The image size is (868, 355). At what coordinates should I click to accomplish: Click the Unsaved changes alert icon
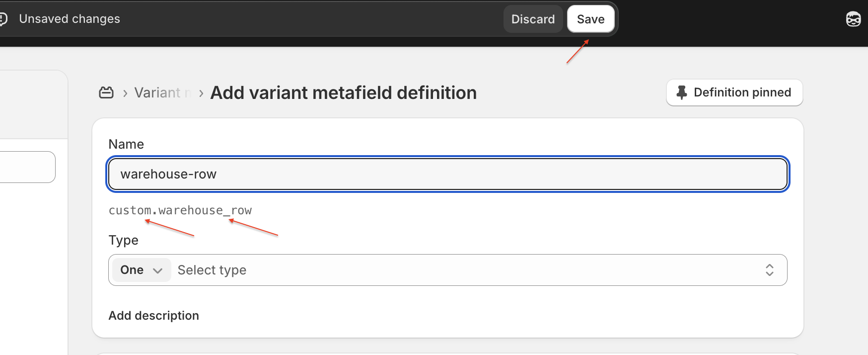tap(3, 19)
